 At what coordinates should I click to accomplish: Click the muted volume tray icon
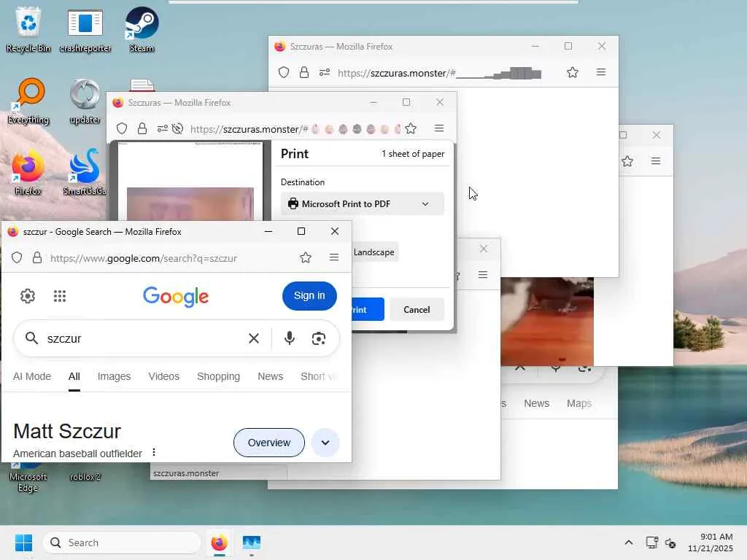670,542
